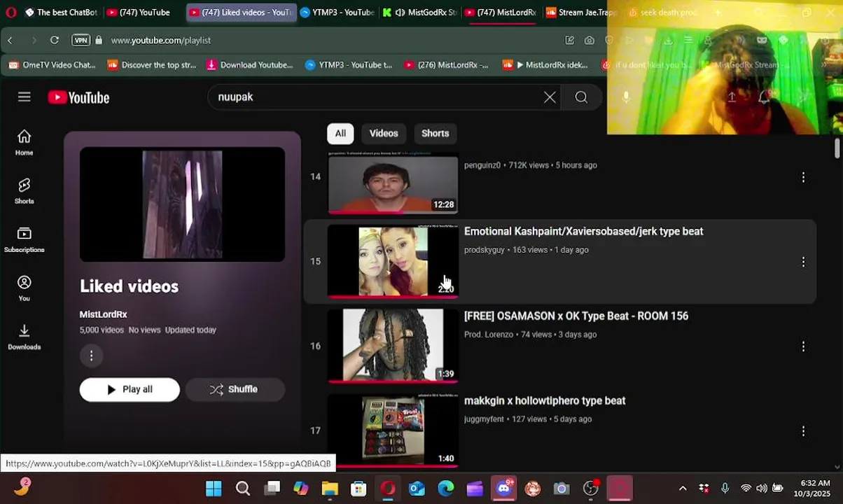Clear the nuupak search text
The image size is (843, 504).
(550, 97)
